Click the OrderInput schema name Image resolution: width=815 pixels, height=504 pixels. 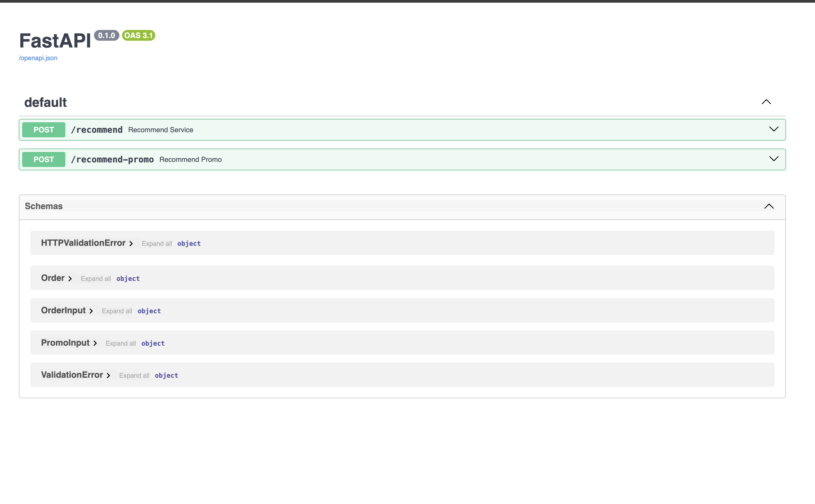point(63,310)
